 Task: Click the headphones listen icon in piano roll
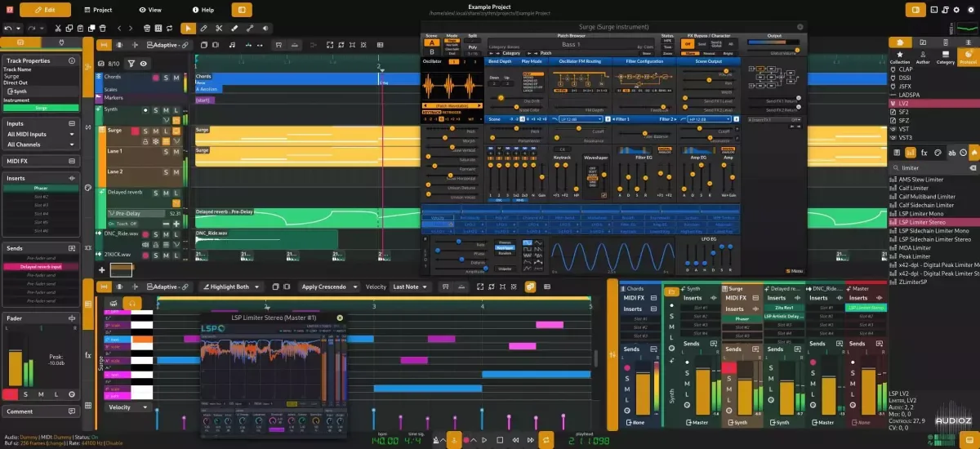[131, 302]
